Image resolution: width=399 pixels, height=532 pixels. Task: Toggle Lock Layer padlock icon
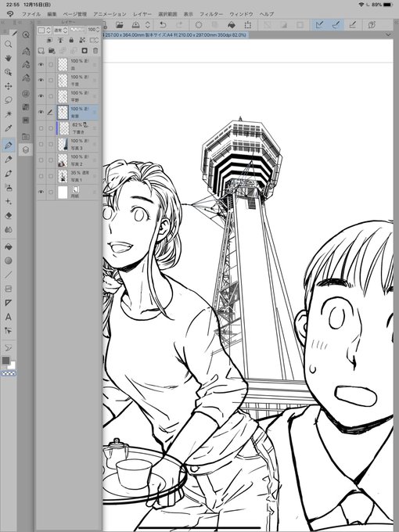pos(71,40)
